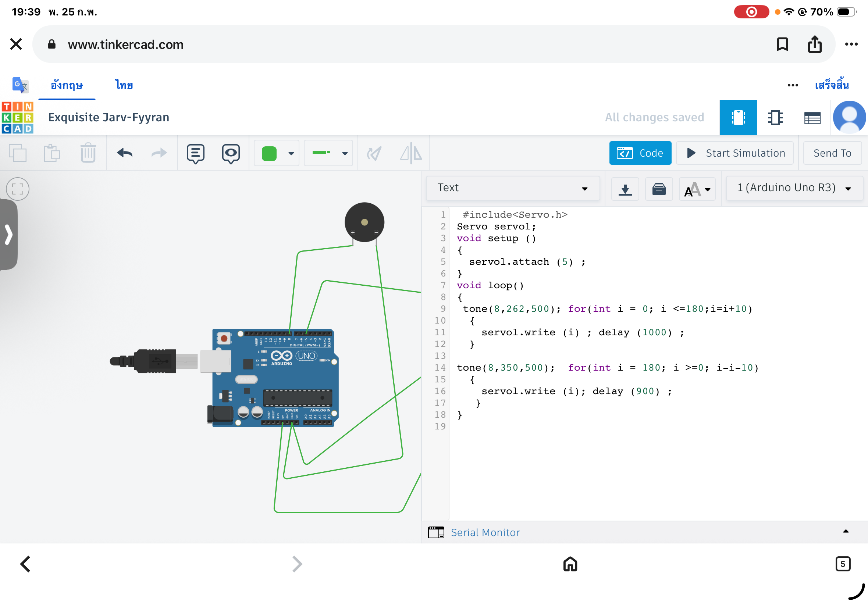This screenshot has height=603, width=868.
Task: Click the green wire color swatch
Action: click(x=269, y=153)
